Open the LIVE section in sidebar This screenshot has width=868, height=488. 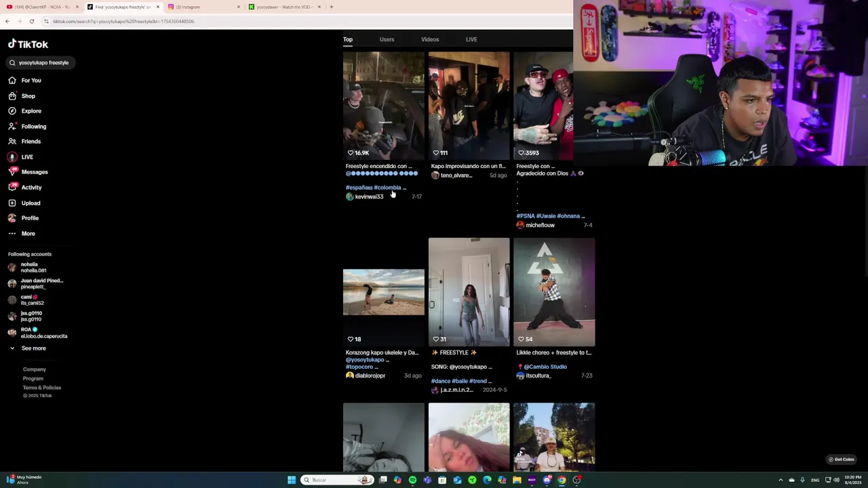21,157
